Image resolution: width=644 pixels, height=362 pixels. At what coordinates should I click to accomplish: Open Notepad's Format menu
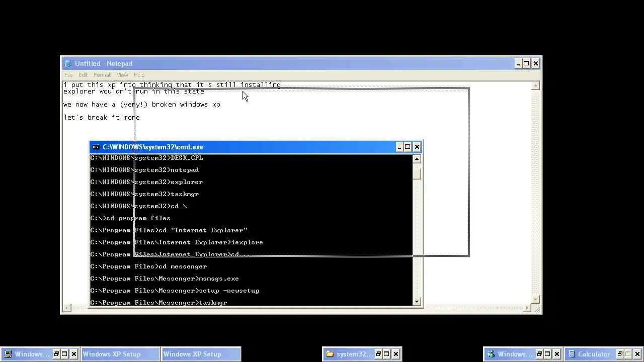(x=102, y=75)
